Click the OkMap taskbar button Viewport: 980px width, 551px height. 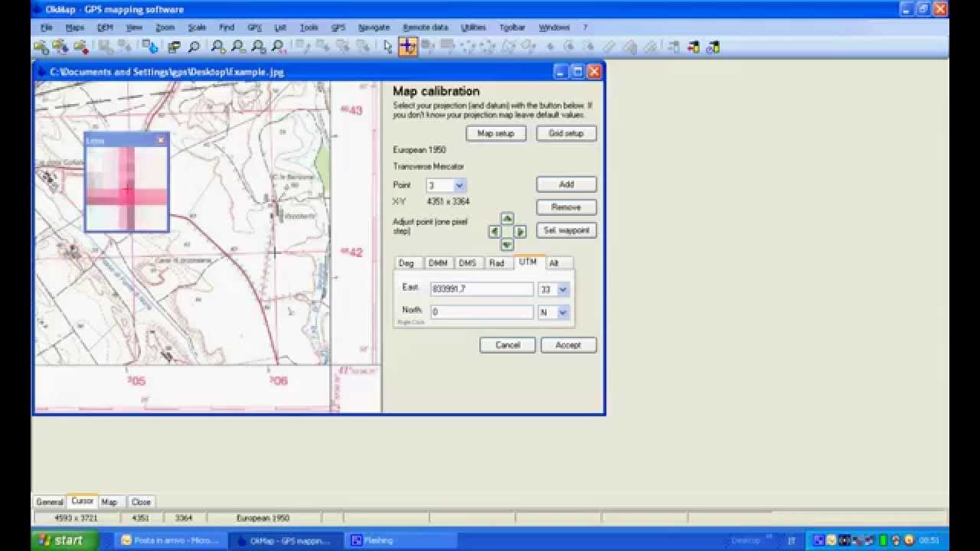coord(286,540)
